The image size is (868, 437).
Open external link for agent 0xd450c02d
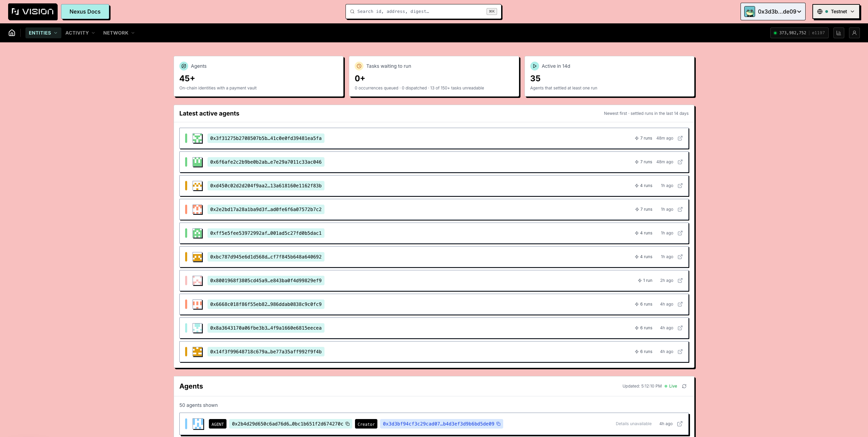point(680,186)
